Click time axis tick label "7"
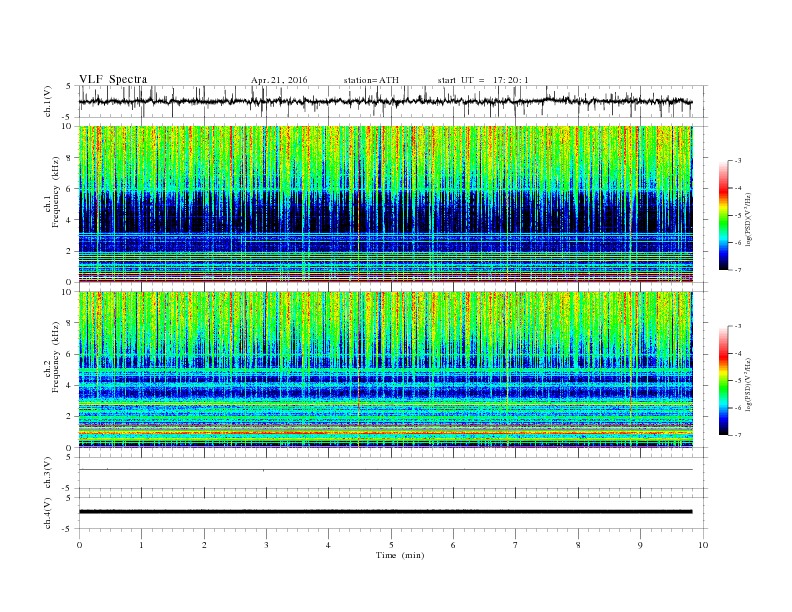This screenshot has height=612, width=792. (515, 545)
